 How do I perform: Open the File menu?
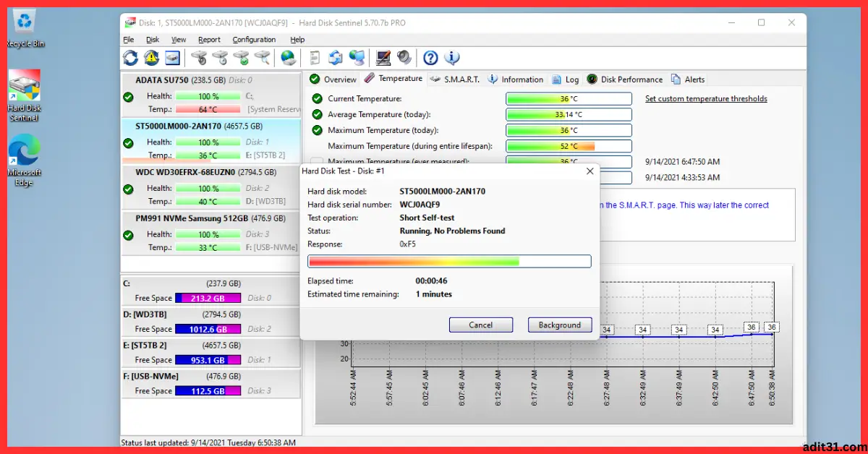coord(129,40)
